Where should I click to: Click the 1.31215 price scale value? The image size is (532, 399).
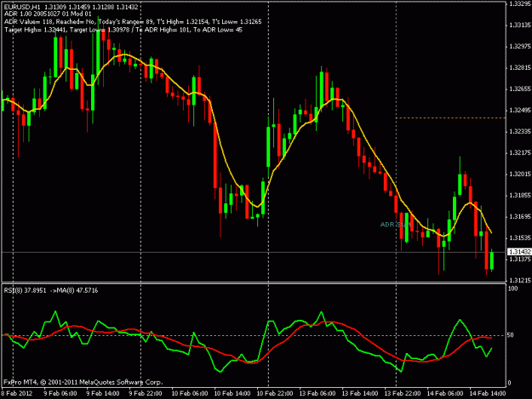[x=520, y=281]
